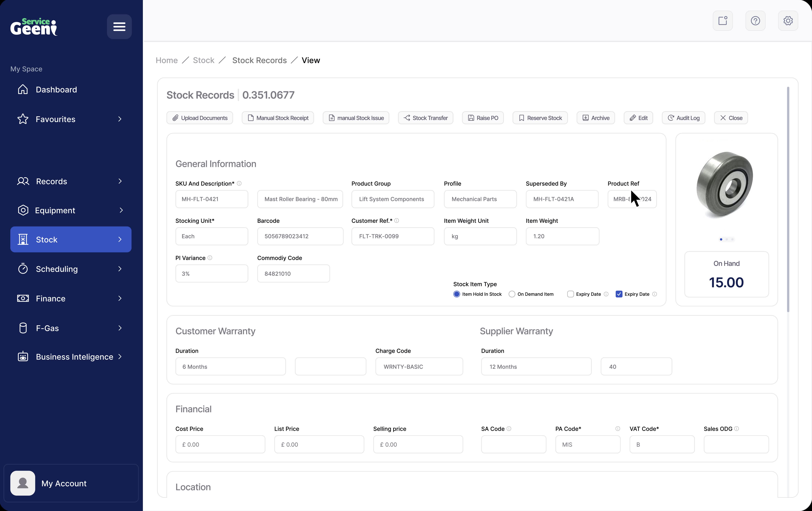Image resolution: width=812 pixels, height=511 pixels.
Task: Select On Demand Item radio
Action: click(512, 294)
